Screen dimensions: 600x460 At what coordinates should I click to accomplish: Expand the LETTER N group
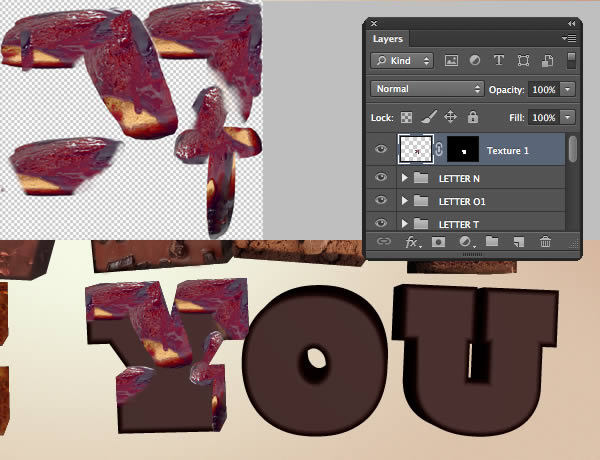coord(404,178)
